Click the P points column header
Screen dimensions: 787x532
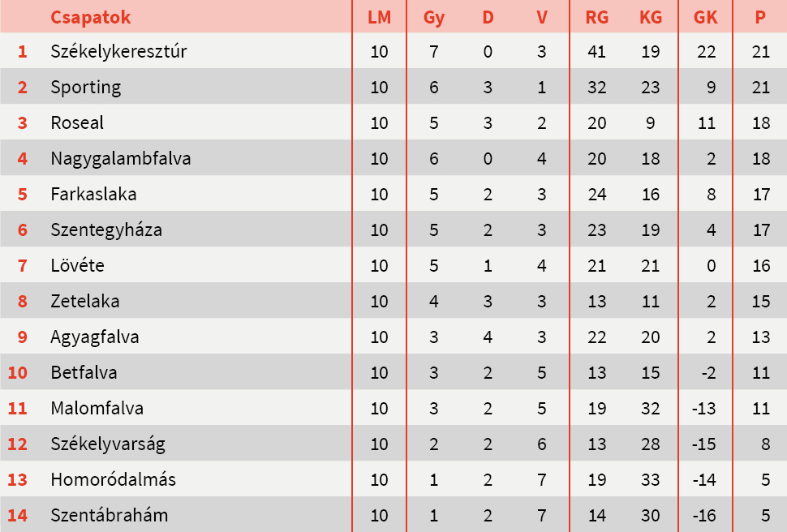(x=760, y=17)
